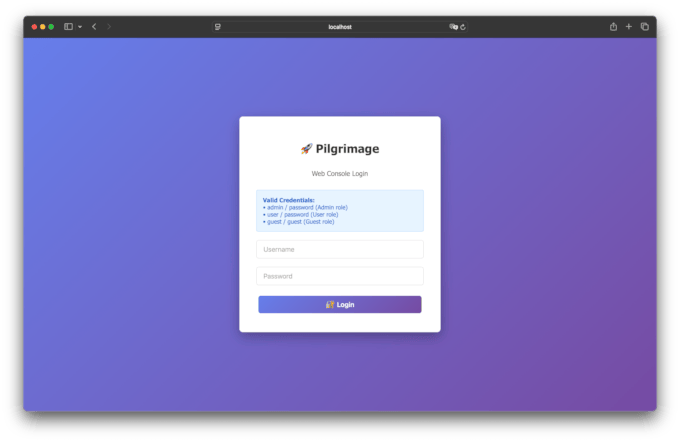Image resolution: width=680 pixels, height=442 pixels.
Task: Toggle the Safari sidebar icon
Action: [x=68, y=27]
